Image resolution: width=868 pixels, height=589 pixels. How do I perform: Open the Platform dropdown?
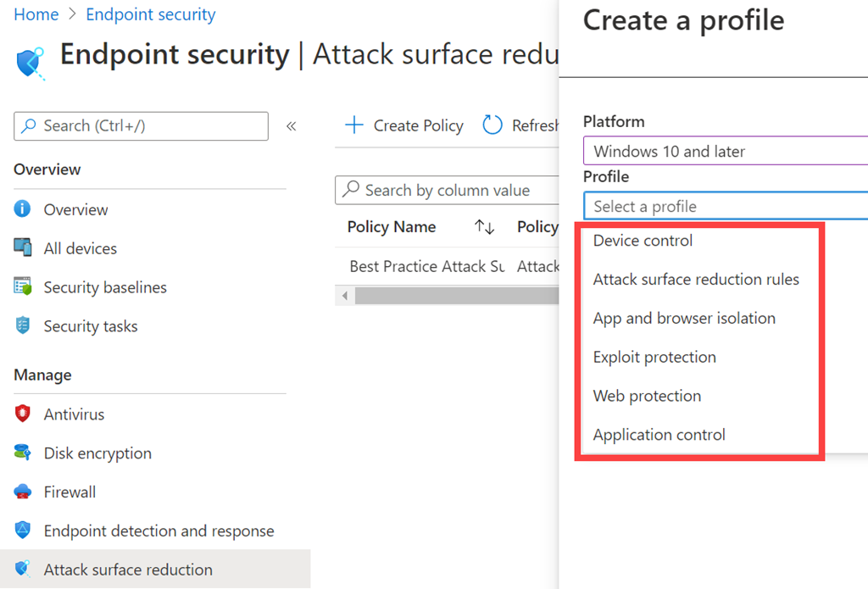[725, 152]
